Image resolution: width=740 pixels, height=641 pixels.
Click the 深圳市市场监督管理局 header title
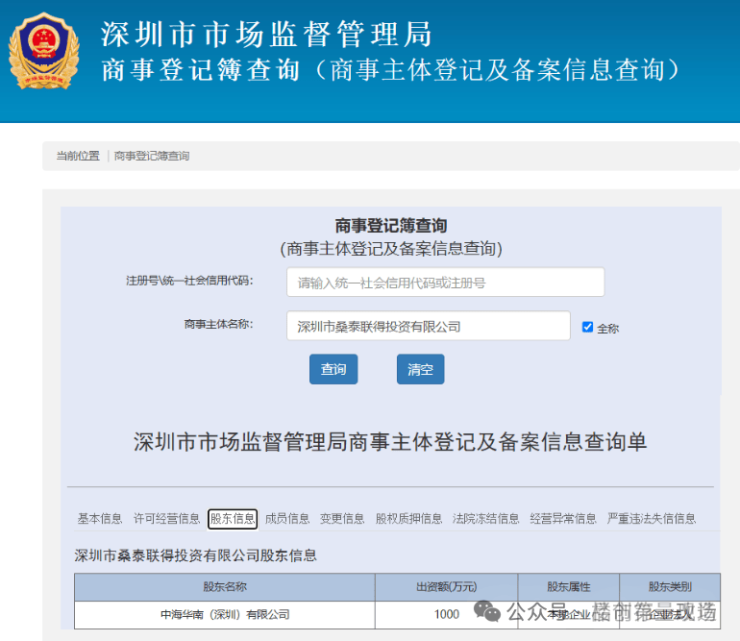click(x=266, y=34)
